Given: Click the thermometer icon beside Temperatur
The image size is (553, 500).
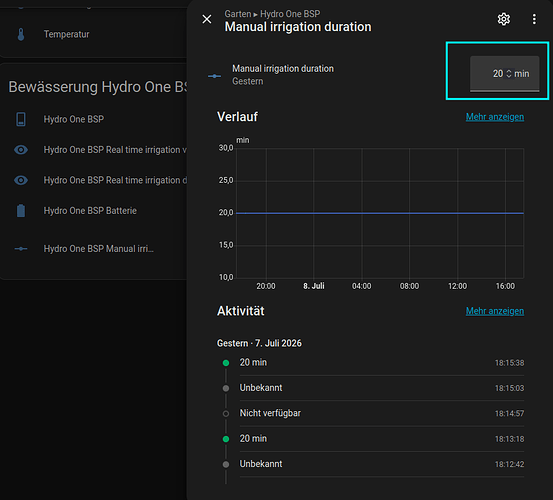Looking at the screenshot, I should pos(21,34).
